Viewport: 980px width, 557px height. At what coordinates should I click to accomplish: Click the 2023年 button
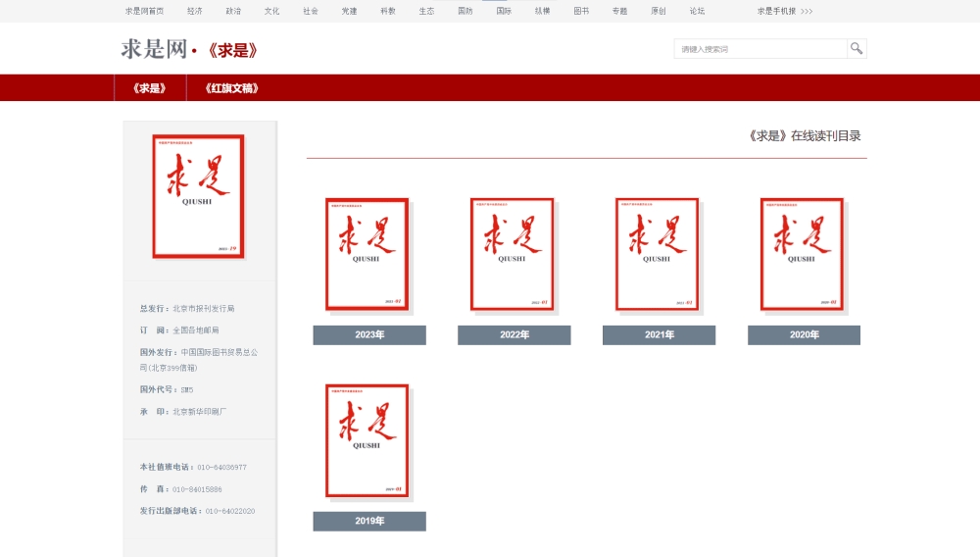click(x=369, y=335)
